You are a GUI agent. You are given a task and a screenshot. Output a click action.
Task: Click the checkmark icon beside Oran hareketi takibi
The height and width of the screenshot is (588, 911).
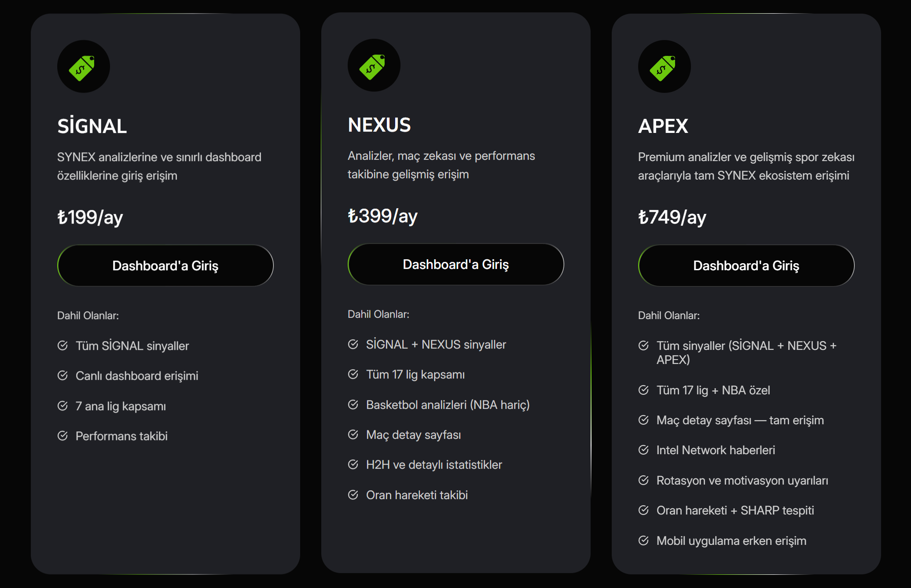click(x=353, y=495)
